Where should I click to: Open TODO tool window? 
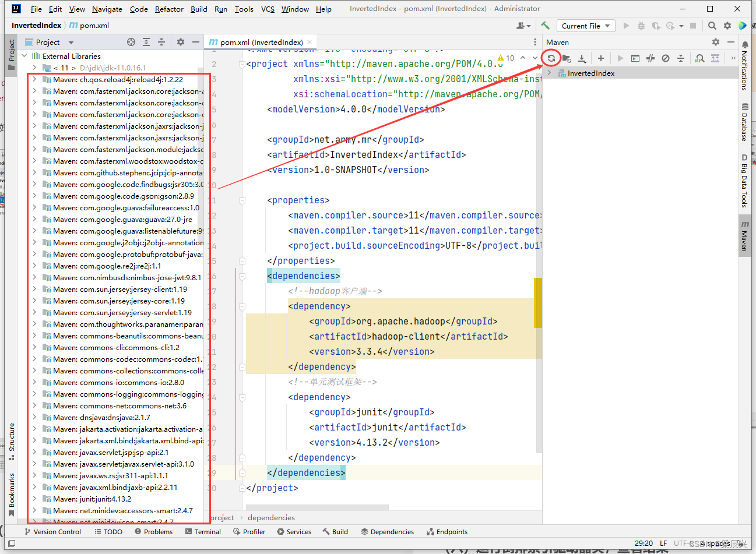tap(108, 531)
